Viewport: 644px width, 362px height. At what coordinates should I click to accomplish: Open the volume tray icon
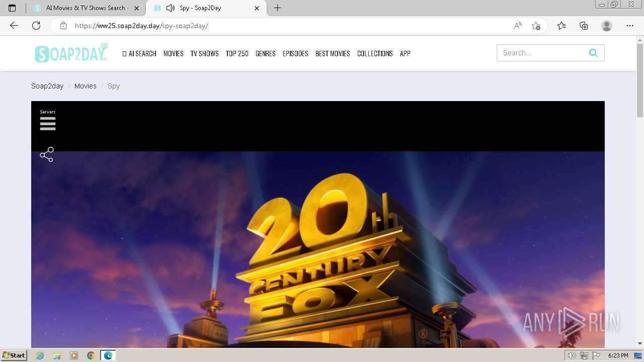(x=572, y=355)
